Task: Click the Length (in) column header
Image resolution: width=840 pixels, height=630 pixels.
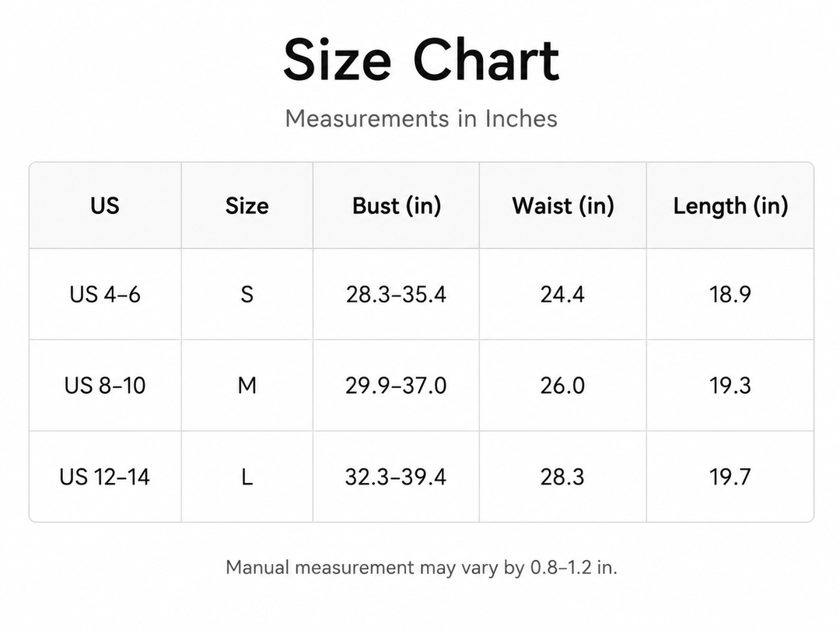Action: [x=730, y=206]
